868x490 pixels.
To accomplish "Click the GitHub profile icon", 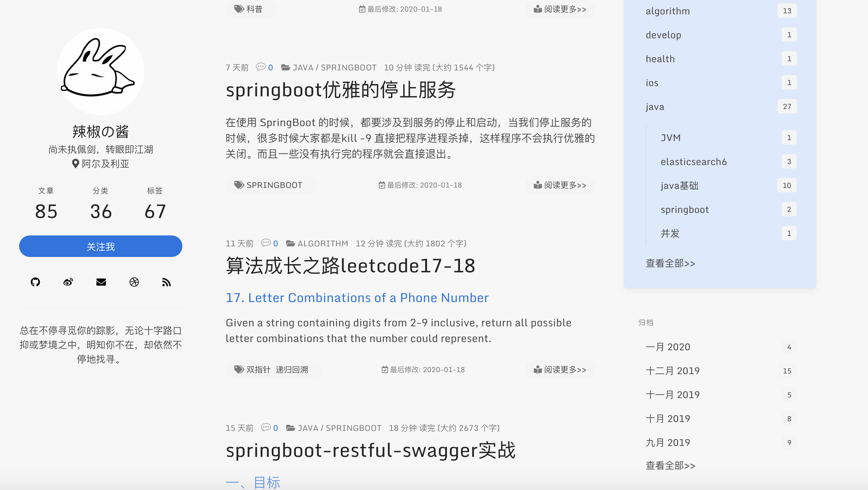I will (x=35, y=282).
